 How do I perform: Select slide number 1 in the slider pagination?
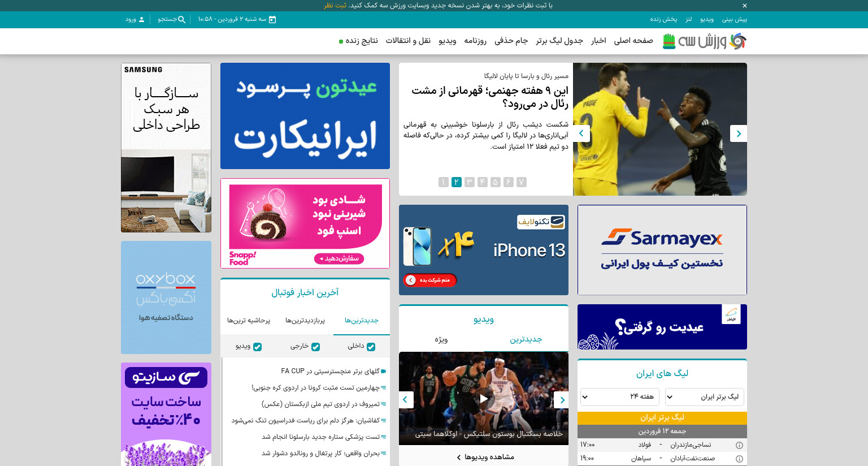(444, 182)
